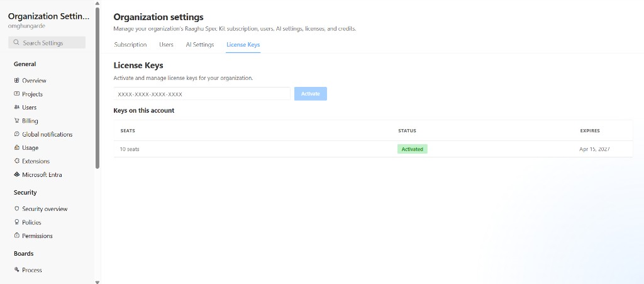Switch to the AI Settings tab
The height and width of the screenshot is (284, 644).
pyautogui.click(x=199, y=45)
